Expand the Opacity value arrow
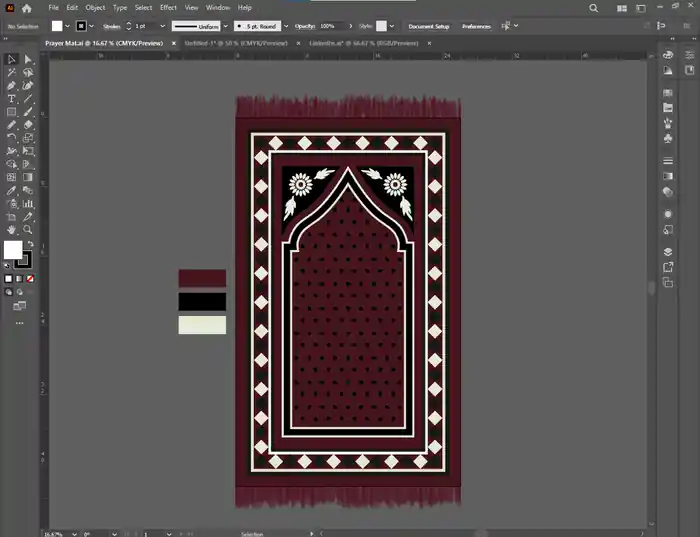700x537 pixels. [x=350, y=26]
